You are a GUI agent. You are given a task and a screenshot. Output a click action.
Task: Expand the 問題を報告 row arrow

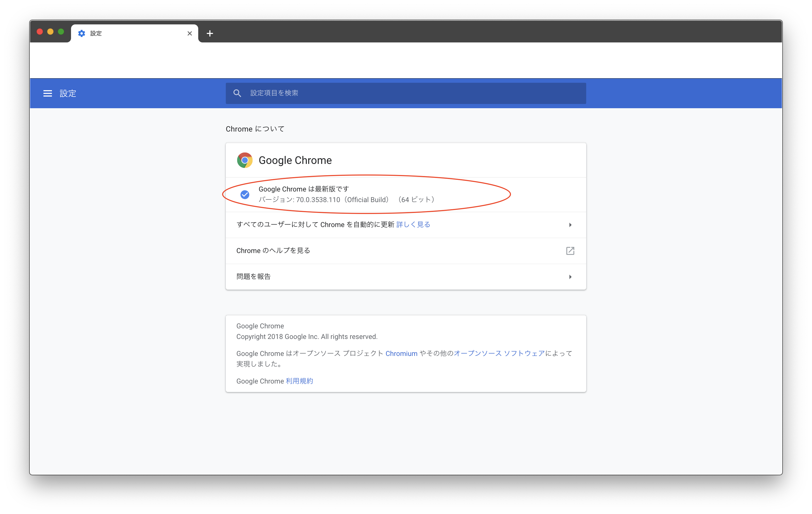tap(570, 277)
